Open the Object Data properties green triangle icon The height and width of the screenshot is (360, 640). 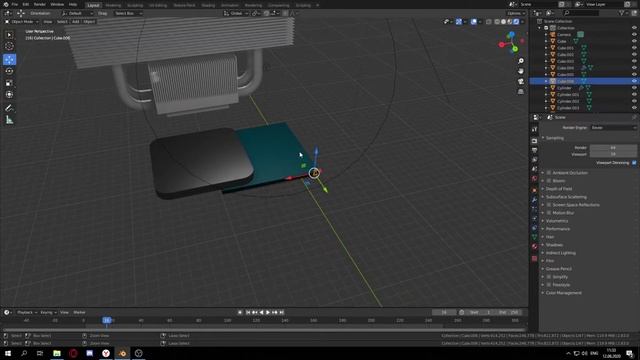pyautogui.click(x=534, y=237)
